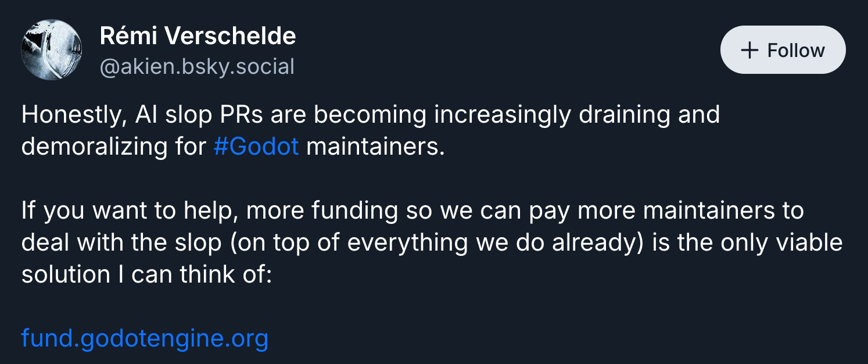Follow Rémi Verschelde
868x364 pixels.
(x=783, y=50)
